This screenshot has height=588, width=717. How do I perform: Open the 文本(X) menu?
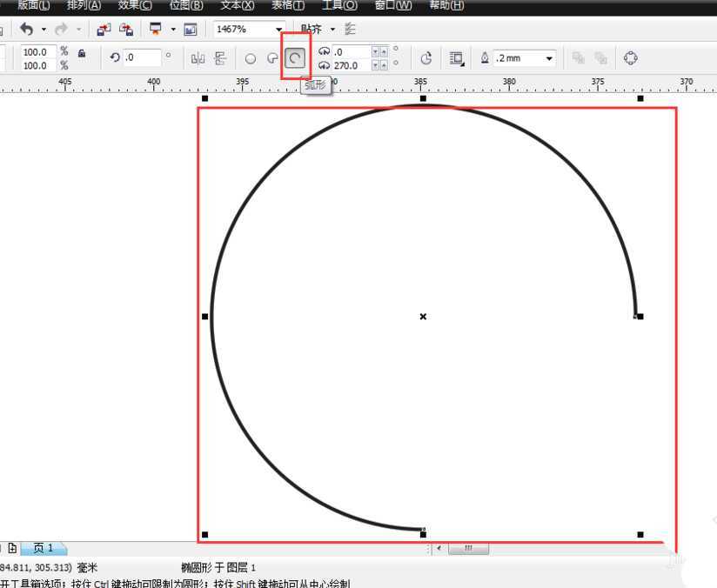(238, 5)
